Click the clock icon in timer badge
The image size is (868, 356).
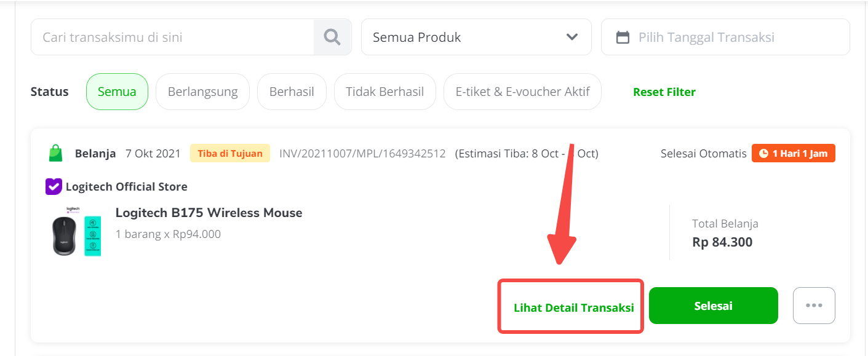pos(763,154)
